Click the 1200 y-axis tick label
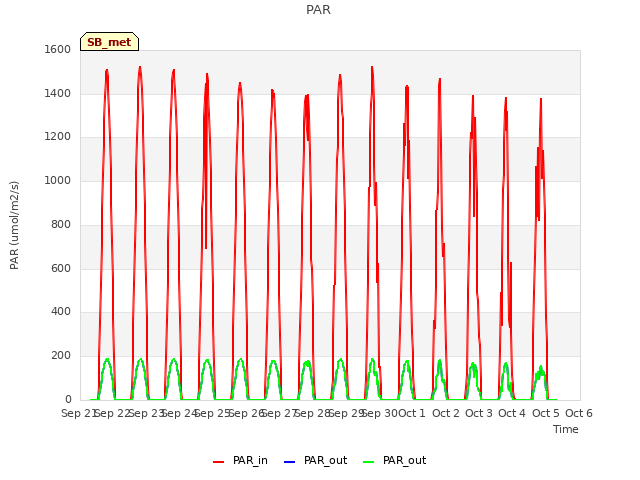Image resolution: width=640 pixels, height=480 pixels. [x=58, y=137]
